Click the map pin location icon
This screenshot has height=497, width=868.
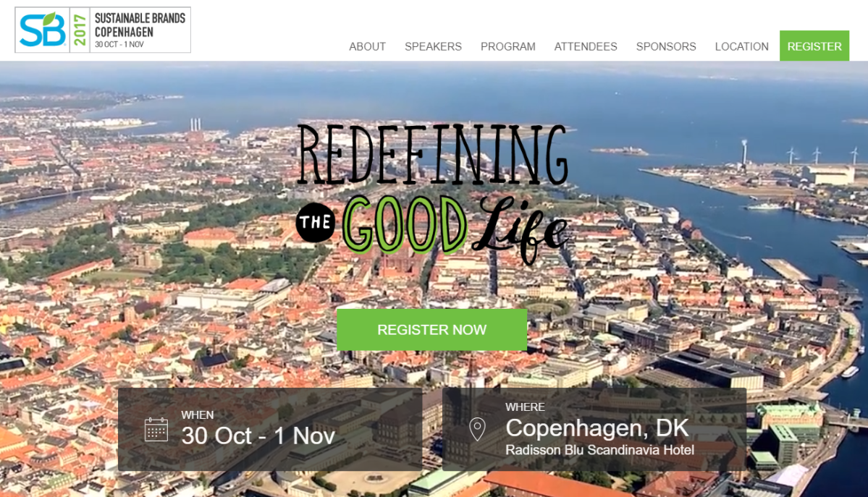477,430
